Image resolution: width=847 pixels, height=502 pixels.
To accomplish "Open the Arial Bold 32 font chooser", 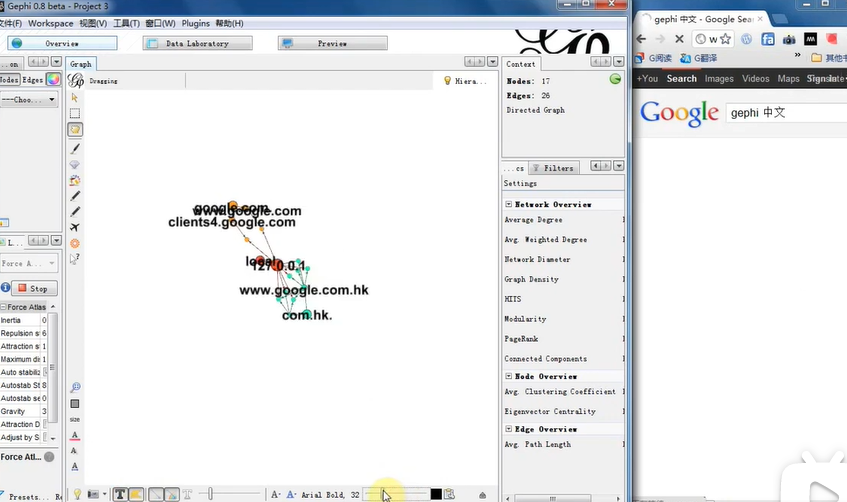I will pos(330,495).
